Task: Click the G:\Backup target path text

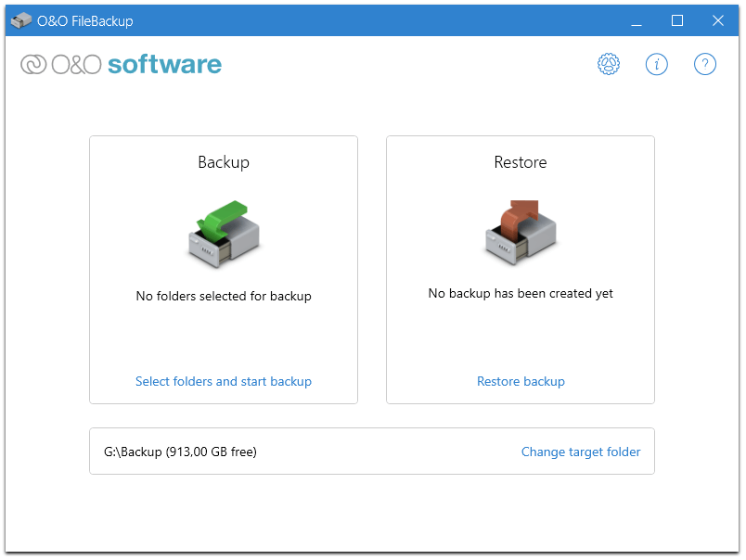Action: click(180, 452)
